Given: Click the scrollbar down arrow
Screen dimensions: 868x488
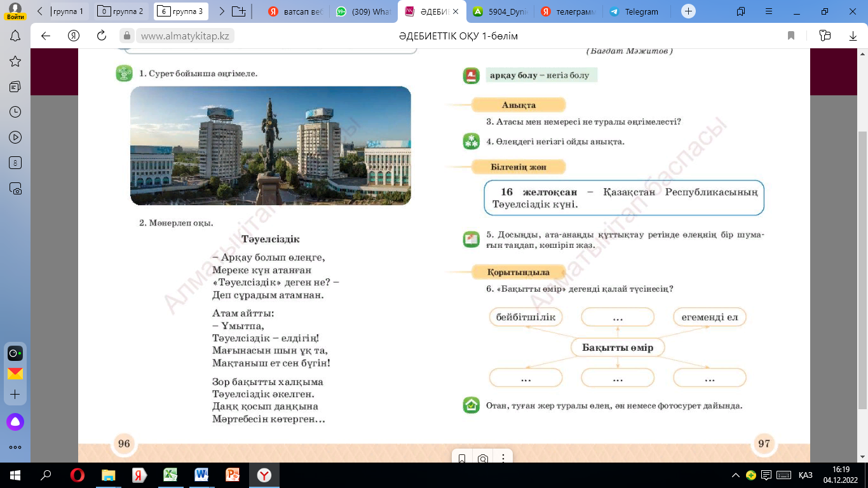Looking at the screenshot, I should [863, 457].
